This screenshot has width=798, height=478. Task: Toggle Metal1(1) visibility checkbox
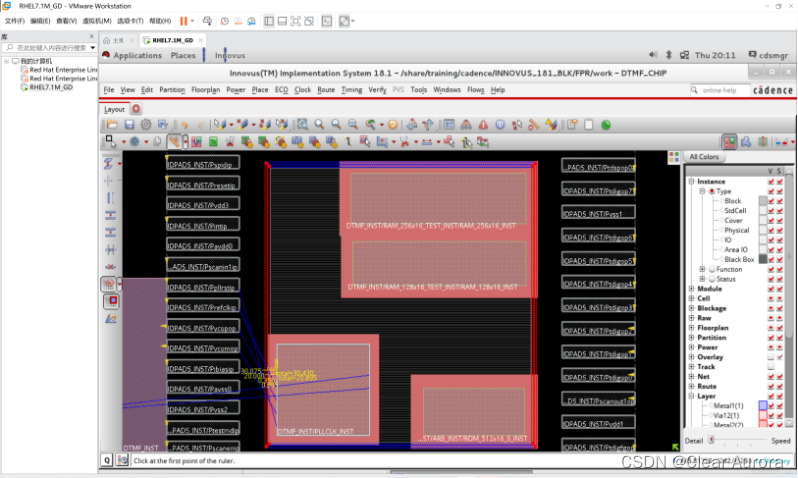(x=772, y=406)
